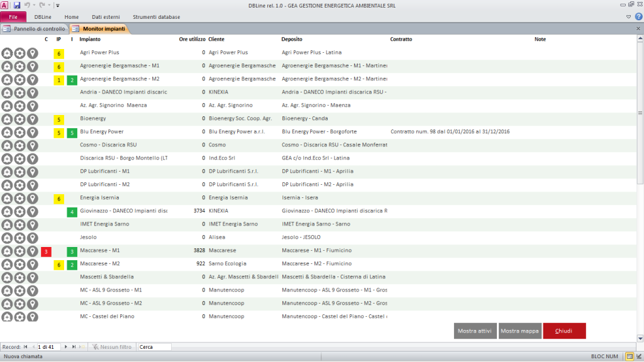Click the red Chiudi button
Viewport: 644px width, 362px height.
pos(564,331)
